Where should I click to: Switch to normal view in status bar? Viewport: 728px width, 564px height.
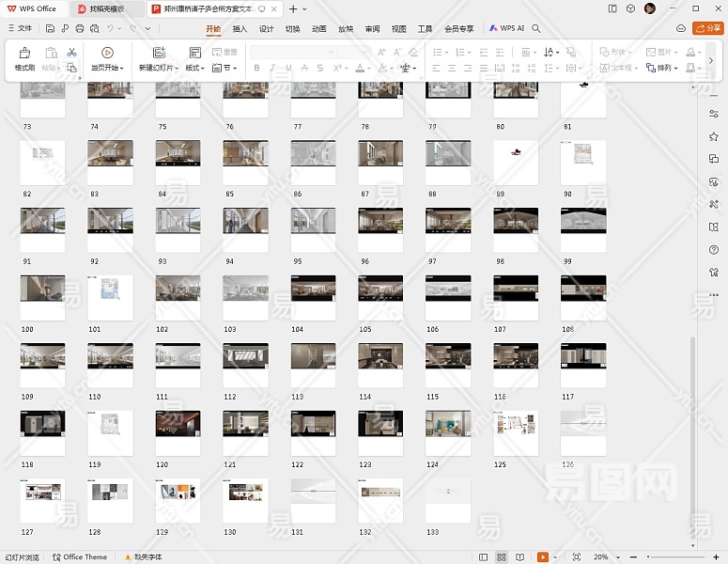click(483, 557)
